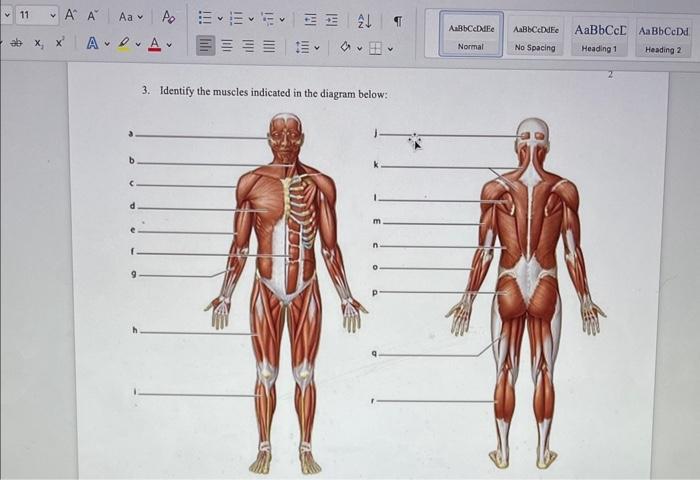Apply a bulleted list

(205, 18)
